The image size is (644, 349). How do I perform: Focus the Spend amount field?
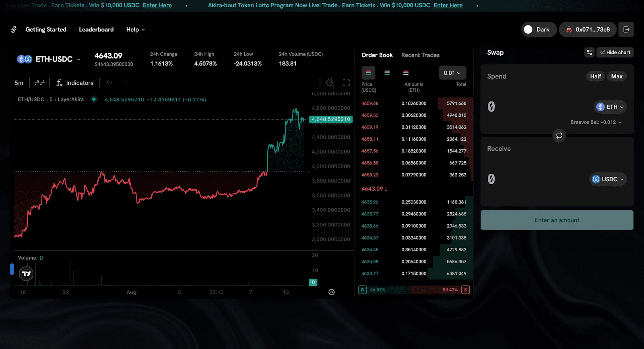[535, 107]
